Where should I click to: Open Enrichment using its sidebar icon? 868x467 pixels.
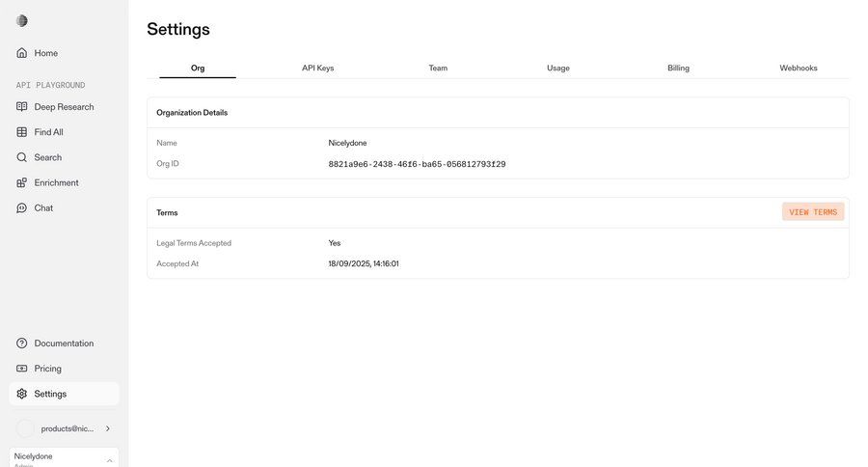point(22,182)
